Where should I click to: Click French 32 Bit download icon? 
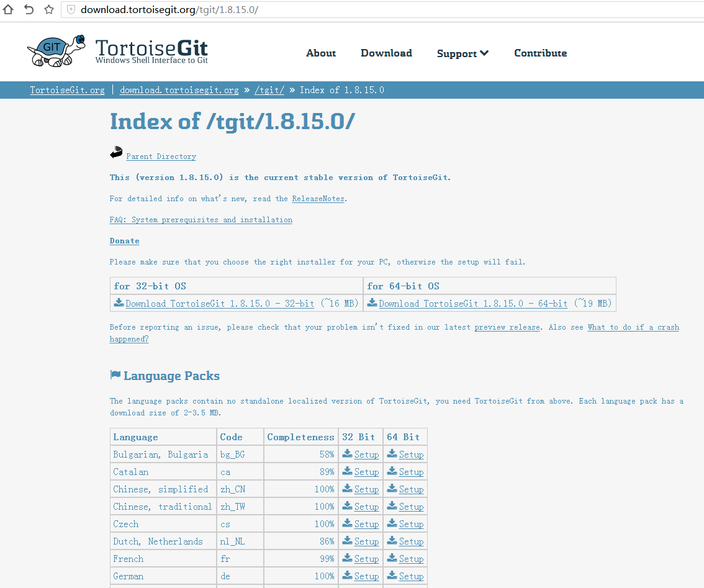347,558
